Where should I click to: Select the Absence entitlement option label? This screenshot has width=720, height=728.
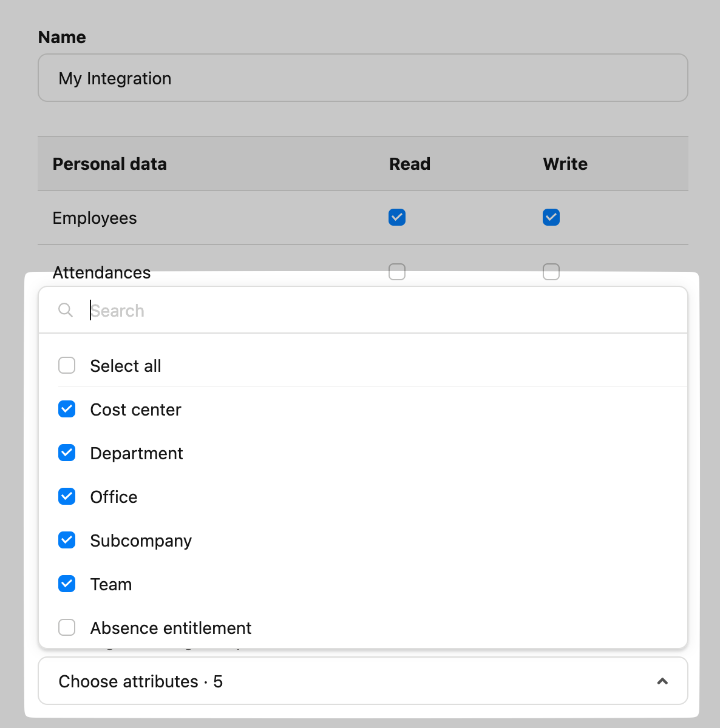click(x=171, y=628)
